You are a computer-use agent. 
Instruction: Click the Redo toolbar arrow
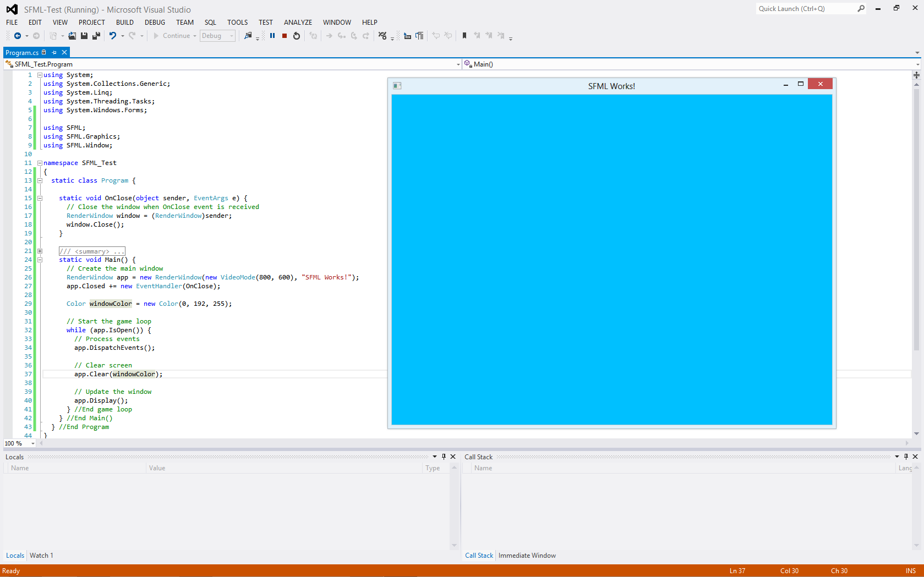[x=132, y=36]
